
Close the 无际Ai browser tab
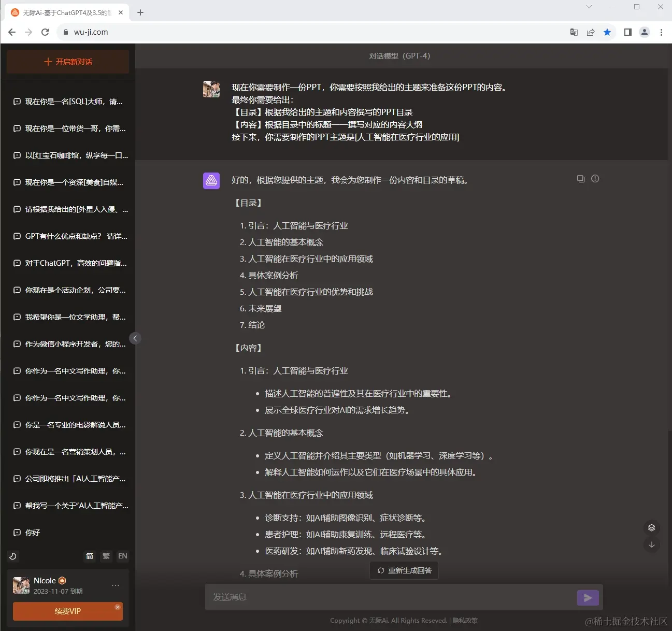pos(121,12)
